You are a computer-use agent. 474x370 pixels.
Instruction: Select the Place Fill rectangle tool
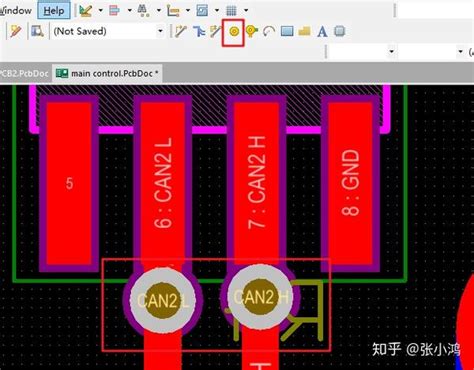[x=287, y=31]
